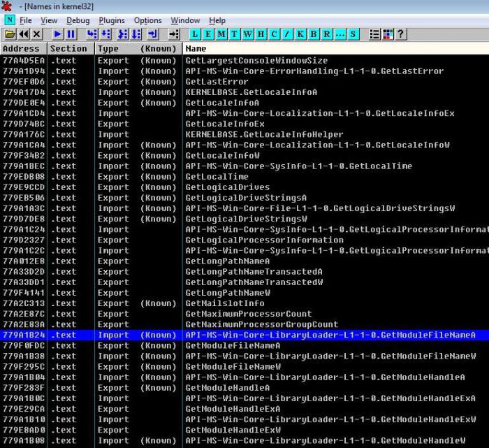Open the Options menu
Viewport: 489px width, 448px height.
point(148,20)
